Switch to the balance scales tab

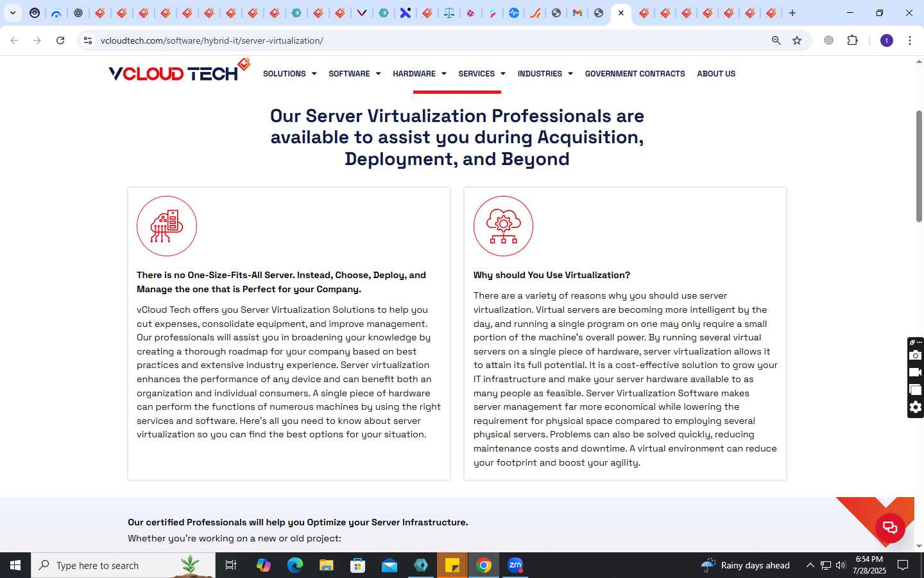tap(449, 13)
